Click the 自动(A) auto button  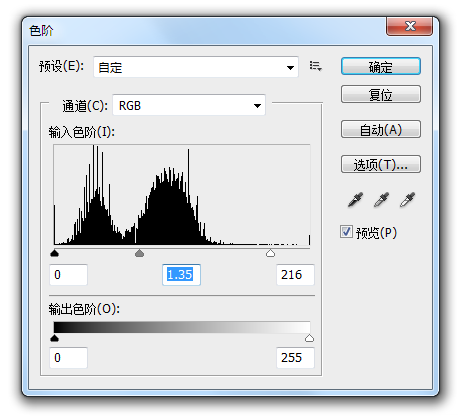tap(381, 129)
